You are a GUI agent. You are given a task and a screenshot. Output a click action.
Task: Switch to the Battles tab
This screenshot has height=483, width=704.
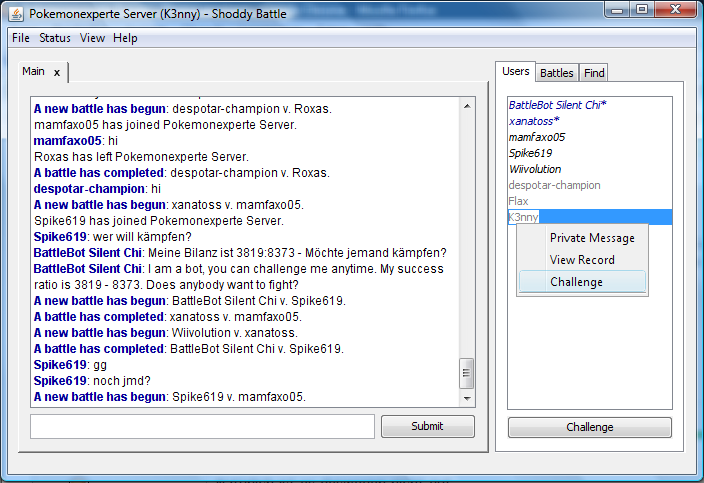pyautogui.click(x=556, y=73)
